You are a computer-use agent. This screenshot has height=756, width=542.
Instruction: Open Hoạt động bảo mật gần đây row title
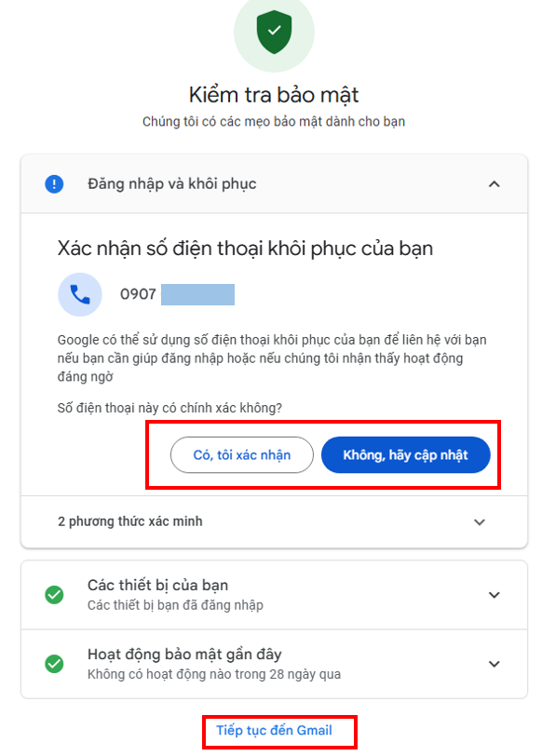[x=184, y=654]
